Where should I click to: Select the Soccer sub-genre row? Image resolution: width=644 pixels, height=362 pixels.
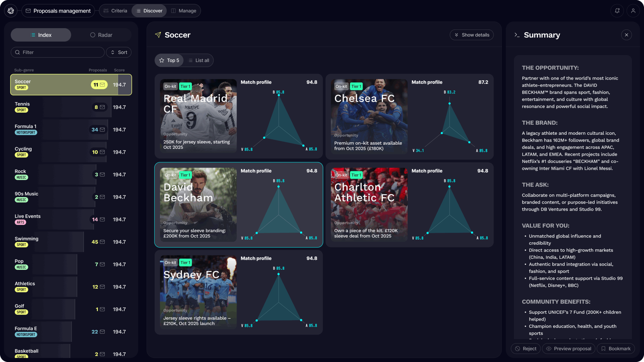[71, 85]
